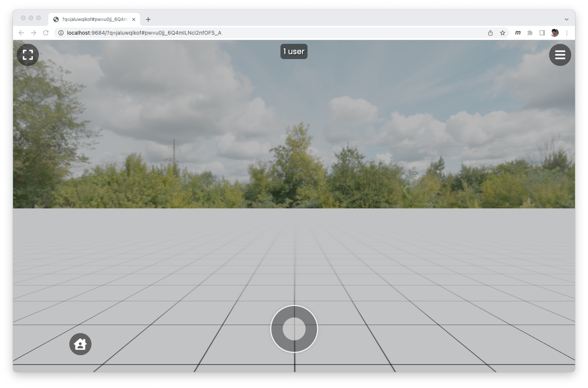Open the Extensions puzzle-piece menu
Image resolution: width=588 pixels, height=388 pixels.
(530, 33)
